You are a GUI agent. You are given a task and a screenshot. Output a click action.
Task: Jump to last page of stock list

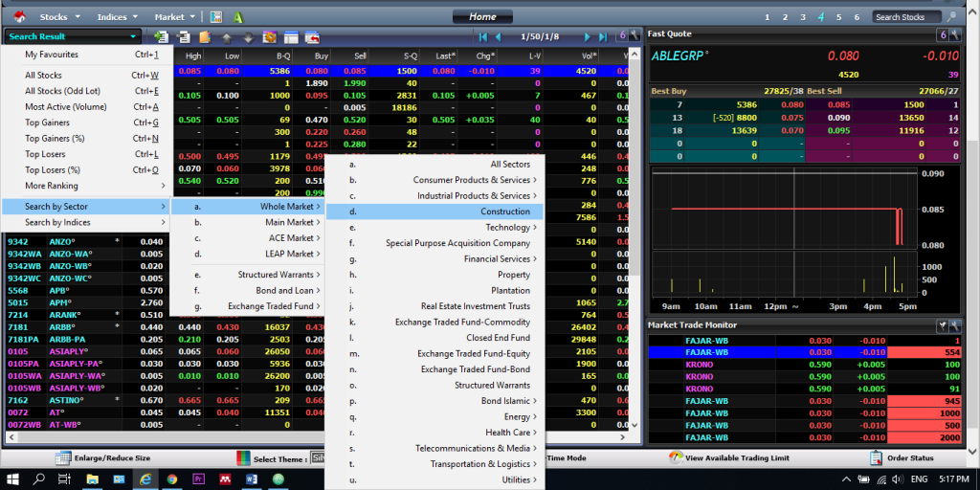pos(603,37)
